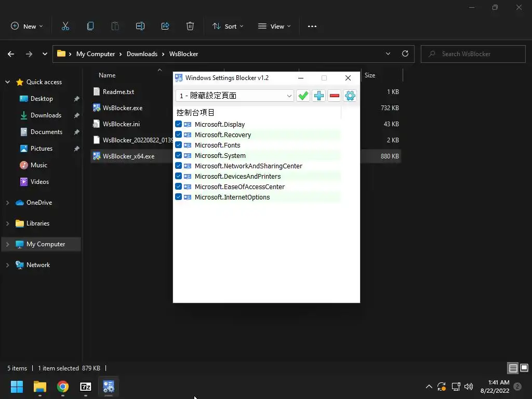Uncheck the Microsoft.InternetOptions checkbox

(x=179, y=197)
